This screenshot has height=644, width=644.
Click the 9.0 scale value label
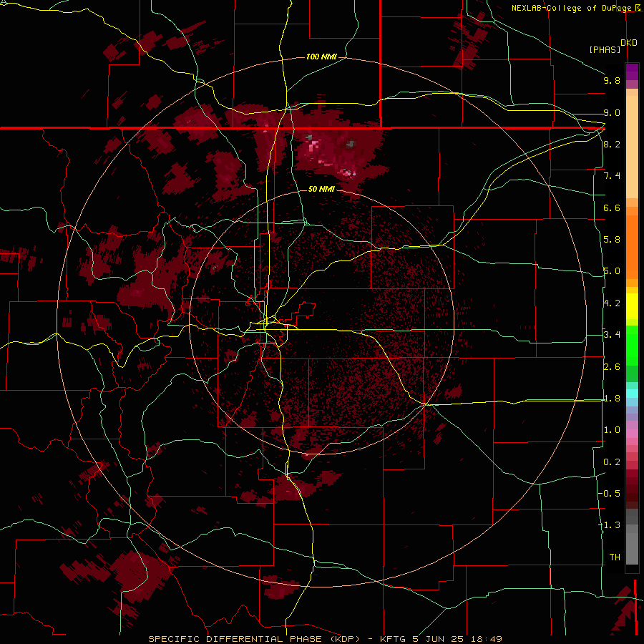click(x=612, y=112)
